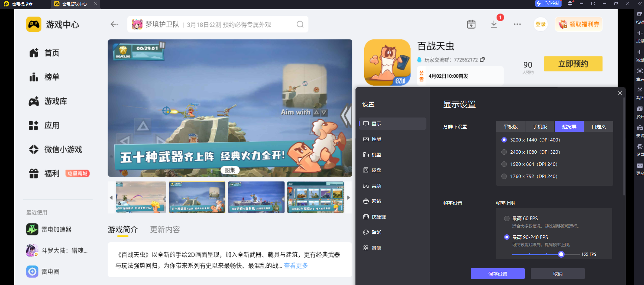Switch to 手机版 resolution tab

coord(540,126)
